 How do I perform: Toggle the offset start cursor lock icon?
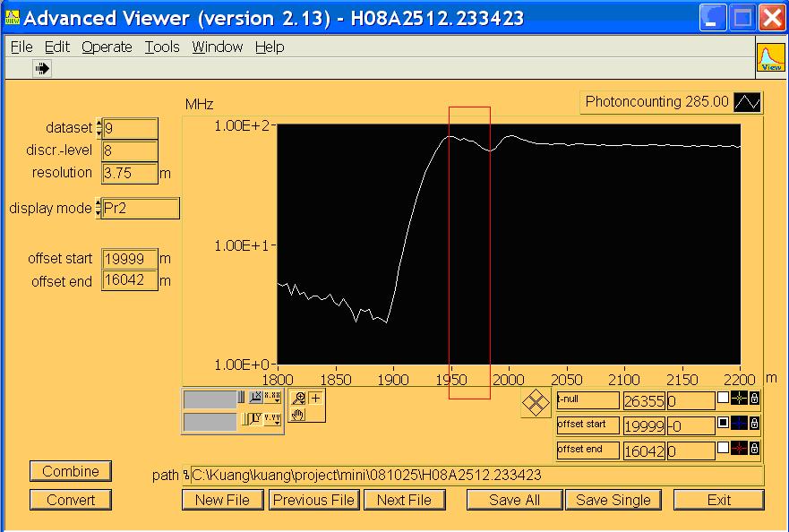coord(754,424)
